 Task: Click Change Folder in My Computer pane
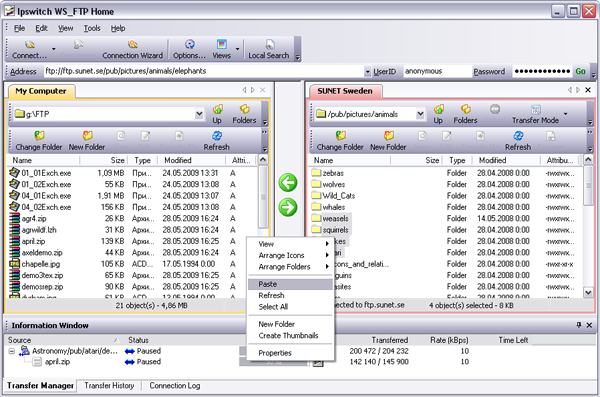point(39,141)
